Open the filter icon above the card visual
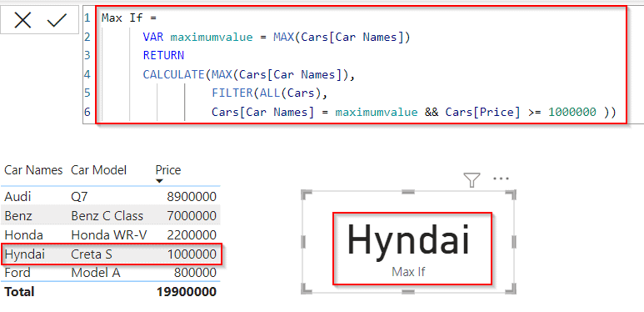This screenshot has height=312, width=644. coord(472,179)
